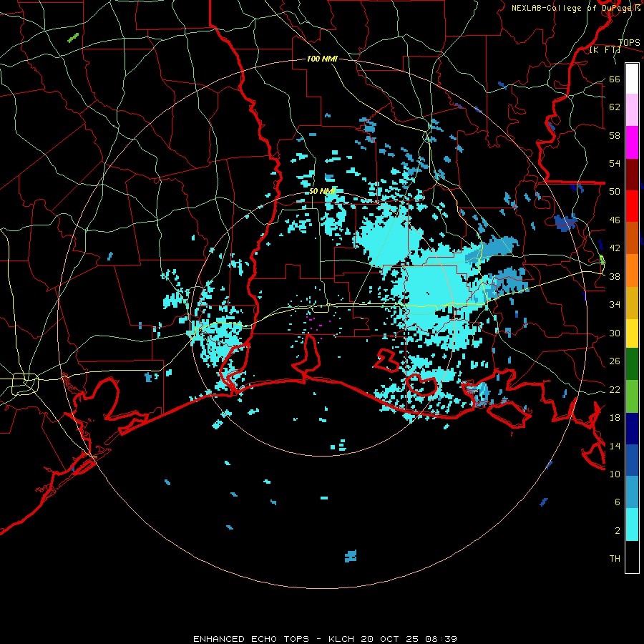Click the yellow 34 kft legend swatch
Viewport: 644px width, 644px height.
pos(632,333)
